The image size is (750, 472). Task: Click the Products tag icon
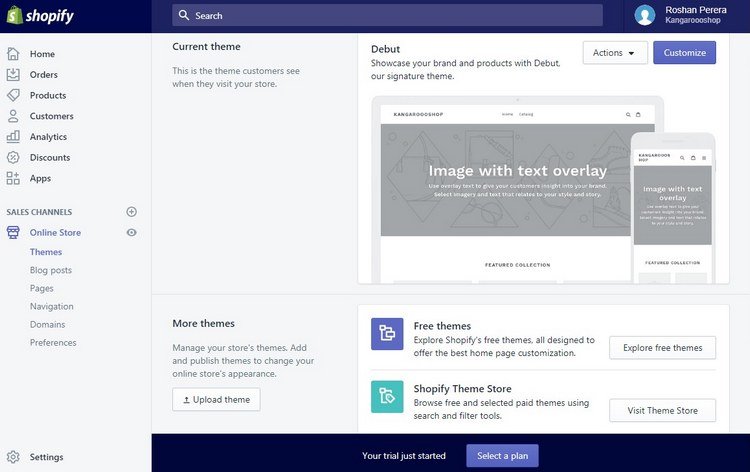(x=13, y=95)
